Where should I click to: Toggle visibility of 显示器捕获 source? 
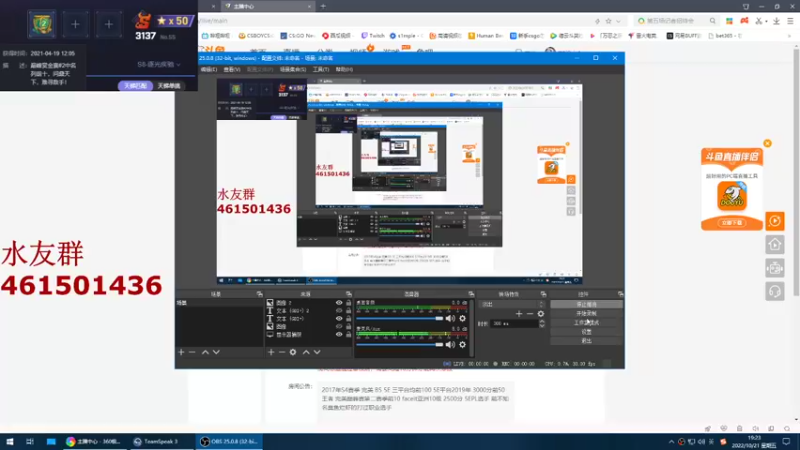coord(339,334)
